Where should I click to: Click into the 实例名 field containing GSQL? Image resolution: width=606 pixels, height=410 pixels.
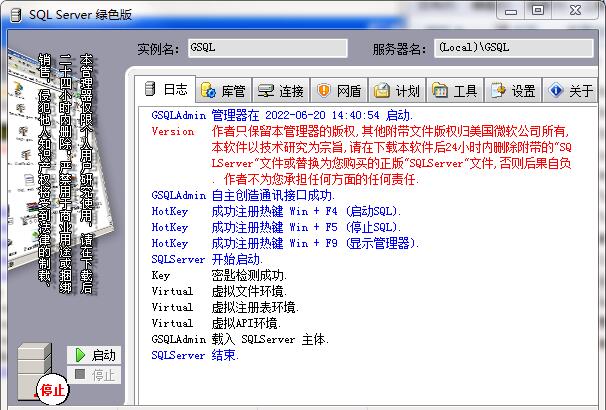click(268, 48)
